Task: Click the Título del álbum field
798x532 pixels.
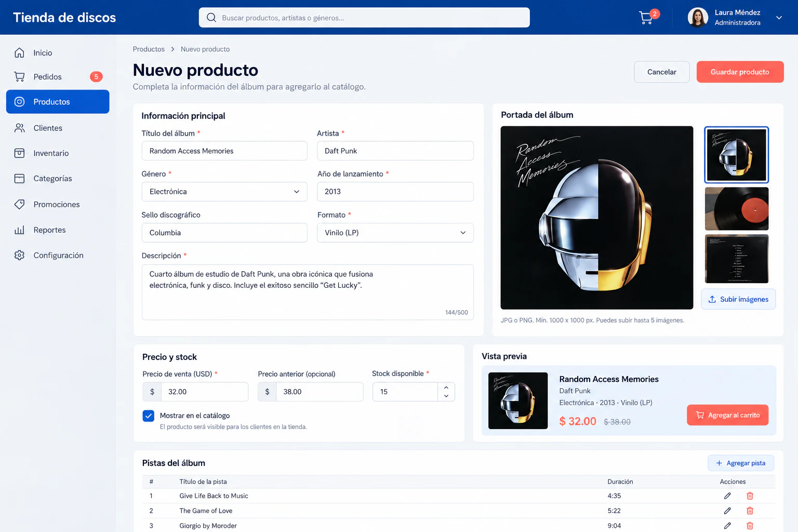Action: pos(224,151)
